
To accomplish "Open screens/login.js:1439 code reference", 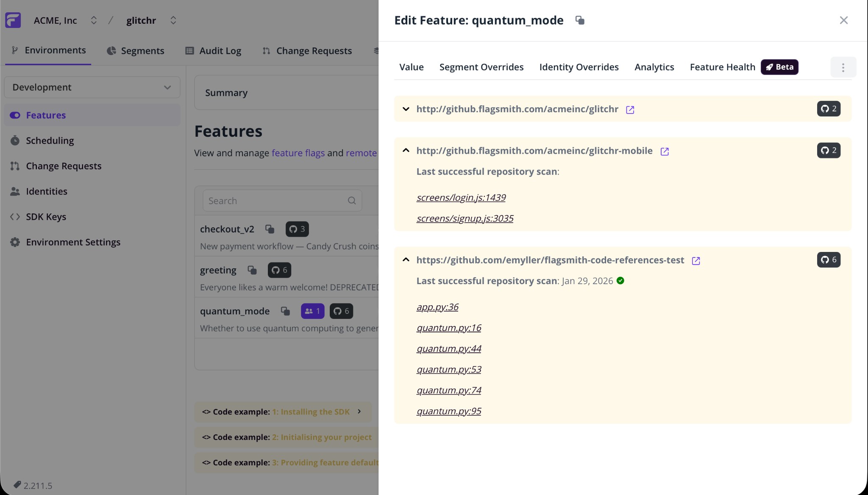I will (x=461, y=198).
